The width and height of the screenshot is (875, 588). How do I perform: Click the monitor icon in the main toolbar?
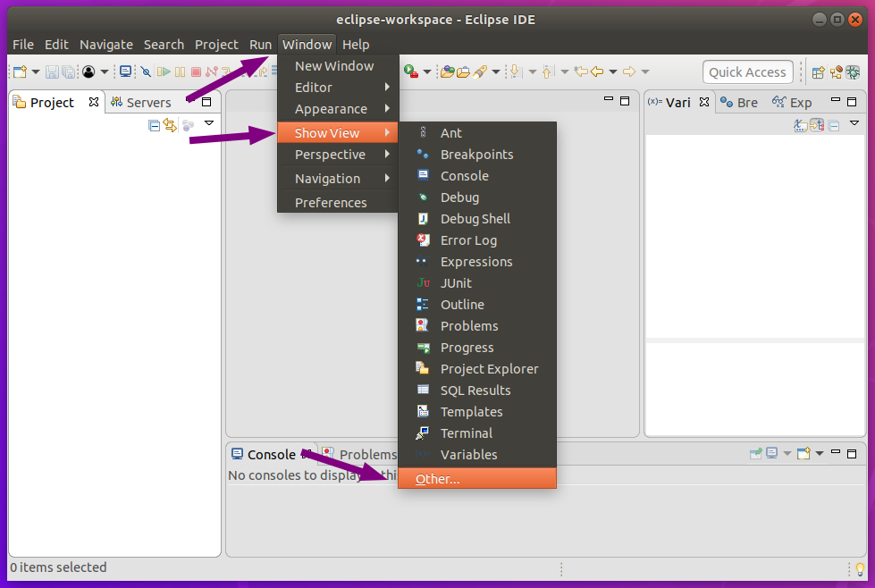tap(125, 71)
